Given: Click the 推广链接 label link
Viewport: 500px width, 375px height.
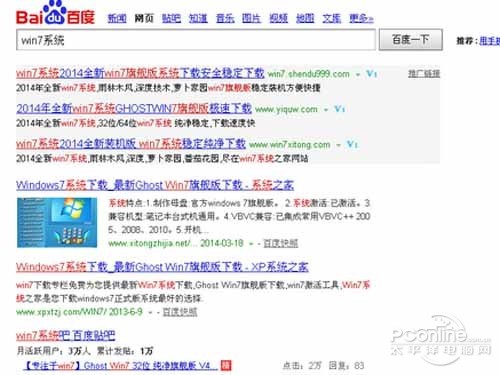Looking at the screenshot, I should 424,74.
